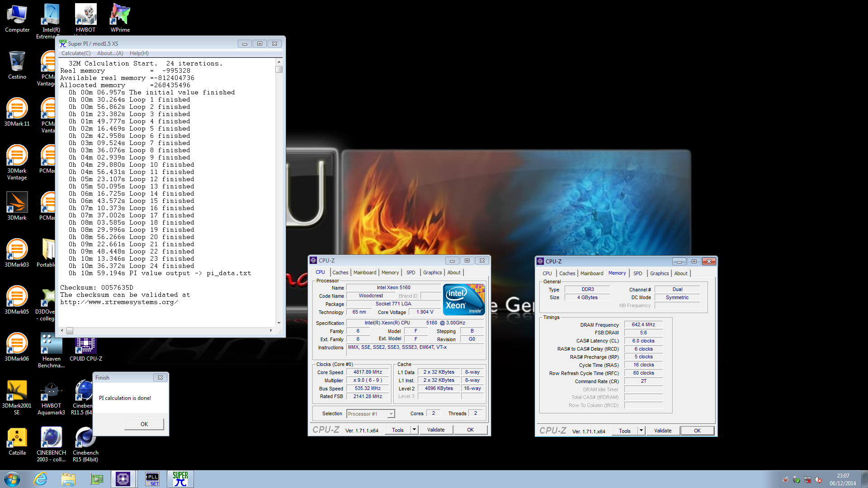Click the Core Speed value 4817.89 MHz
Image resolution: width=868 pixels, height=488 pixels.
[368, 372]
